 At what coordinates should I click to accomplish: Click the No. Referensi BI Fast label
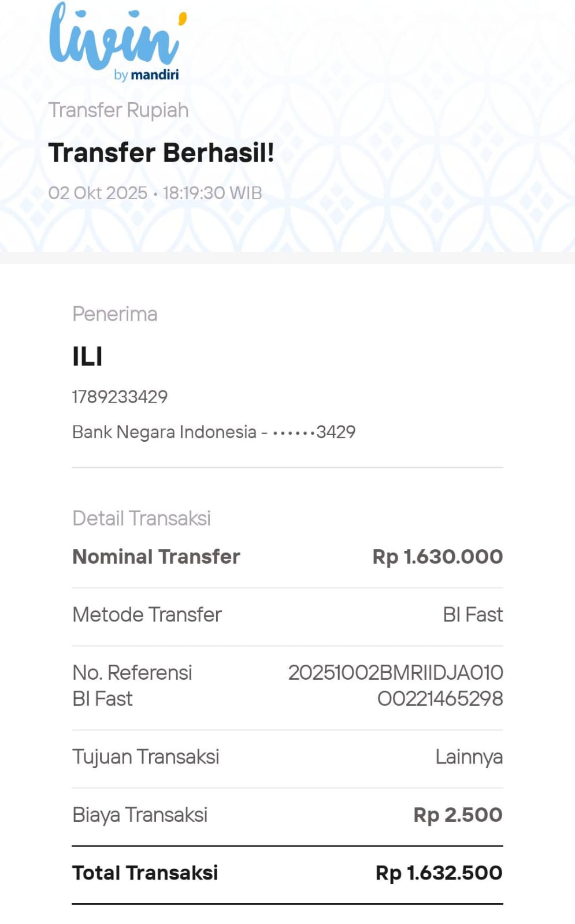click(132, 685)
